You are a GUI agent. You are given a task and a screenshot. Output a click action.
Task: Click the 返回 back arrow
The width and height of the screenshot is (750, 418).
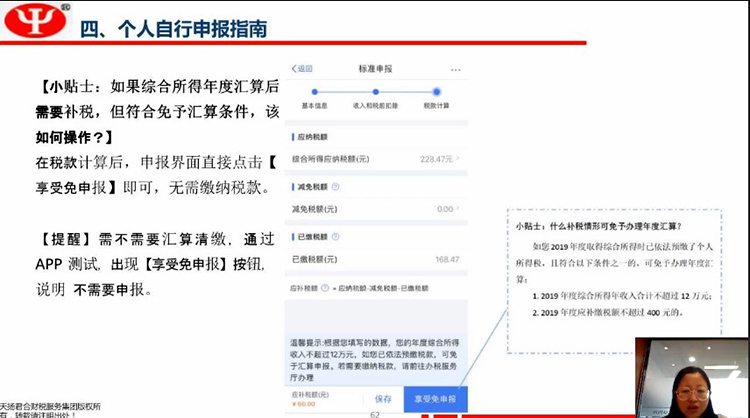(301, 69)
